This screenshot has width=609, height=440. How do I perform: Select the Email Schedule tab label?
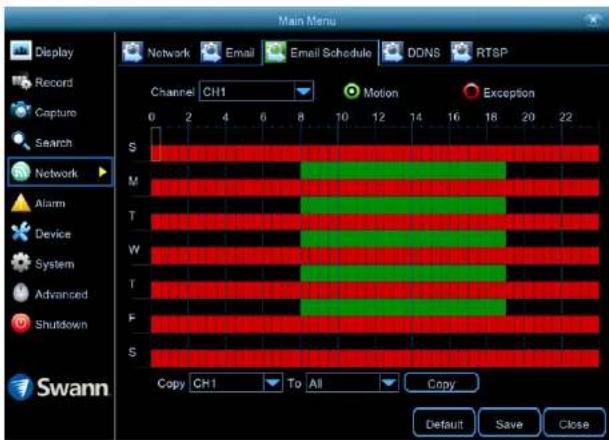[331, 52]
